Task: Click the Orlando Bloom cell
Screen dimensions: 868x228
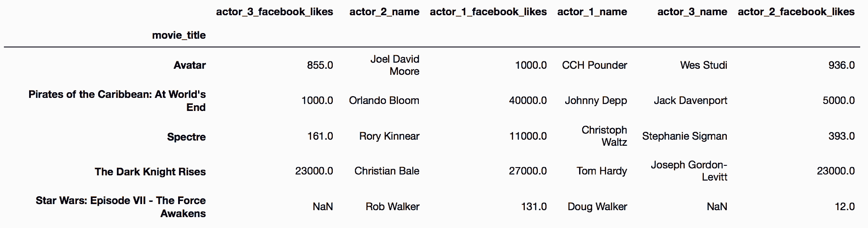Action: click(384, 101)
